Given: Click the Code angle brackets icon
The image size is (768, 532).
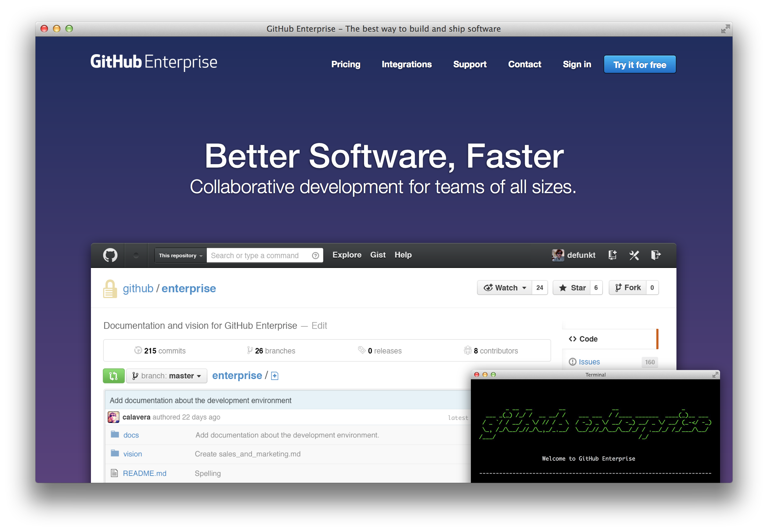Looking at the screenshot, I should pyautogui.click(x=572, y=339).
